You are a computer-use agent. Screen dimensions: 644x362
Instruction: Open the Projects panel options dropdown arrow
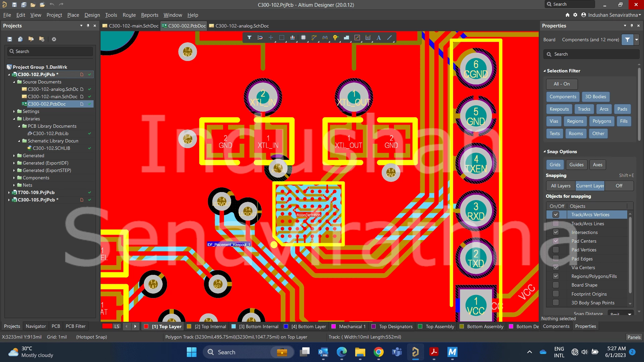(81, 25)
